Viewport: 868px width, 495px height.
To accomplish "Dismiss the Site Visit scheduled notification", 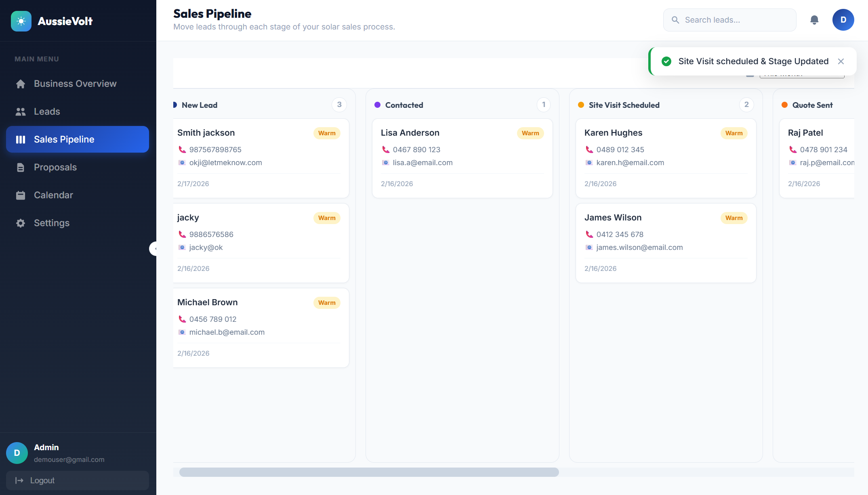I will tap(841, 61).
